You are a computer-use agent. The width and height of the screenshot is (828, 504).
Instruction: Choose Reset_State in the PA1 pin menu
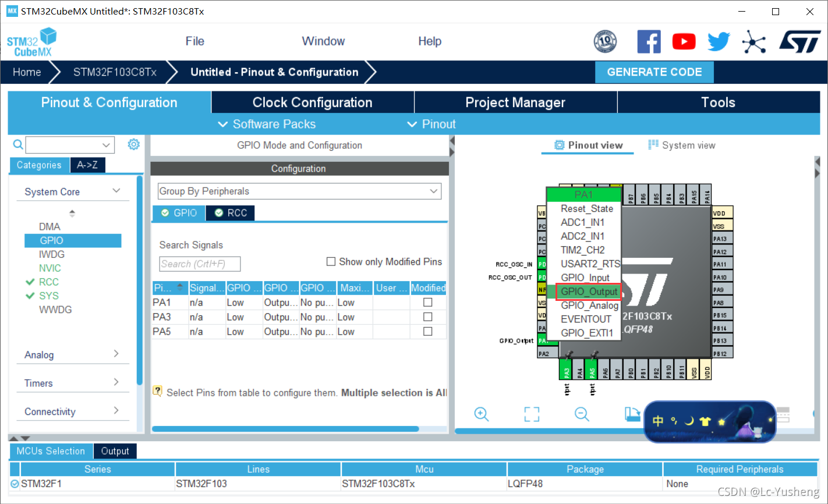[587, 208]
